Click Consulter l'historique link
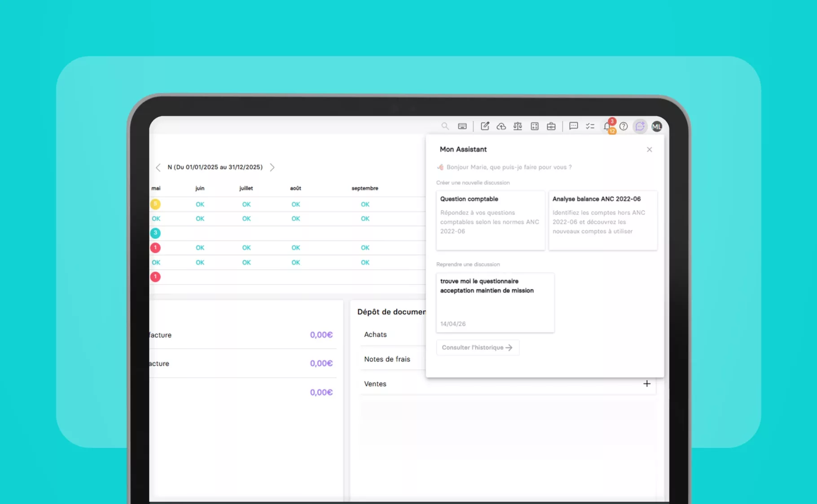 pos(478,347)
